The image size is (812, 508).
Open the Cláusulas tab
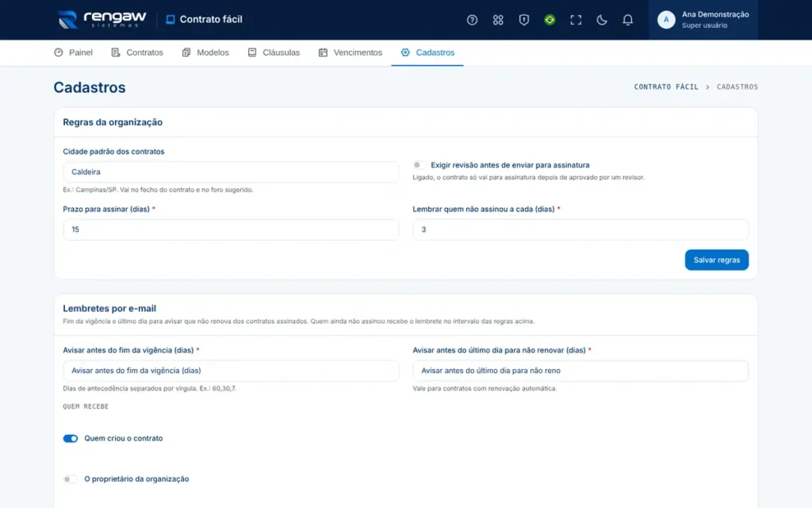point(274,52)
